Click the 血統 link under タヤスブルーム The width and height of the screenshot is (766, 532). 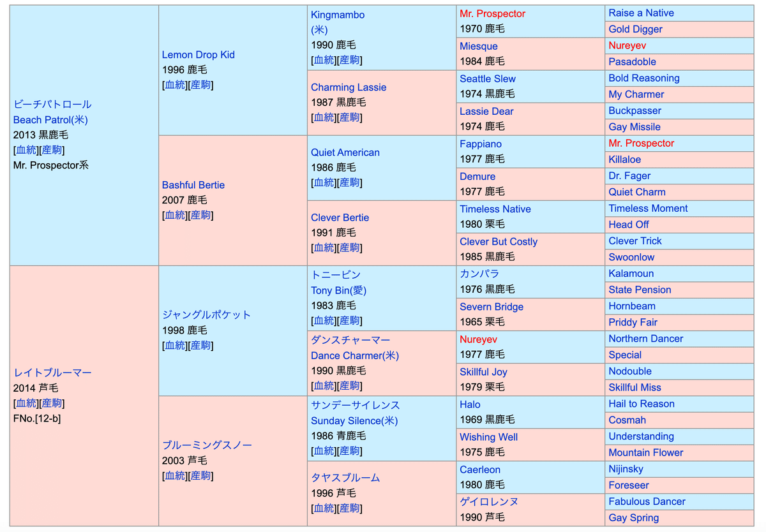click(324, 508)
